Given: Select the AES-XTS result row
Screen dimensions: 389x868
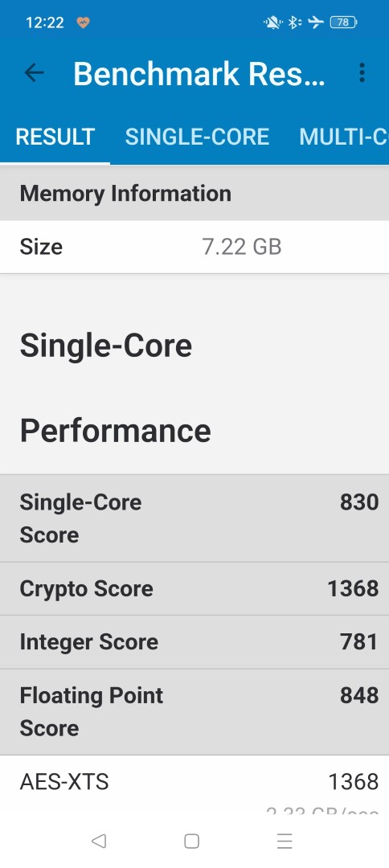Looking at the screenshot, I should coord(194,785).
